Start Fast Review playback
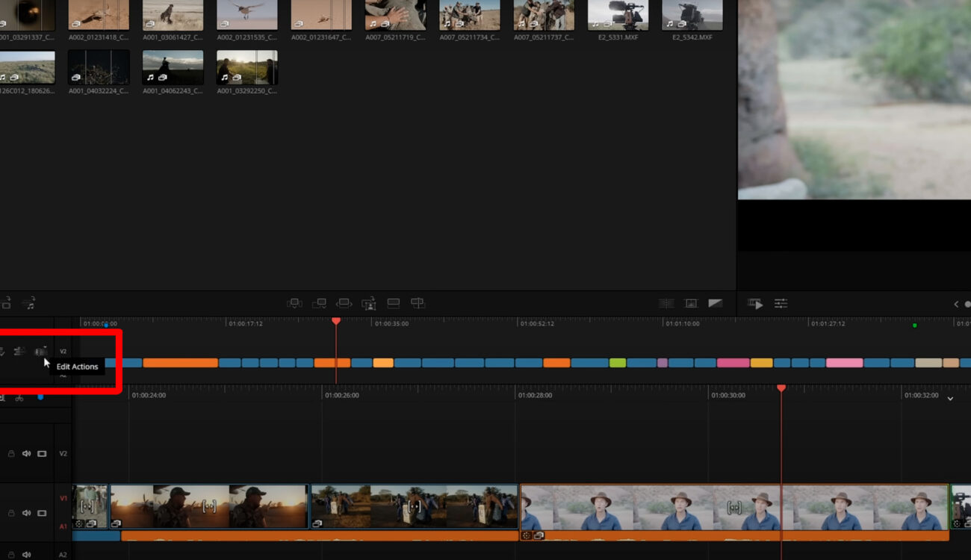971x560 pixels. [755, 304]
